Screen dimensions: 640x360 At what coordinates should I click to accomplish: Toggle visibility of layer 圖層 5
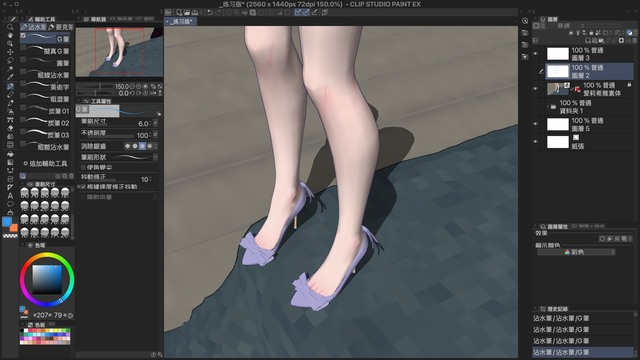click(536, 124)
